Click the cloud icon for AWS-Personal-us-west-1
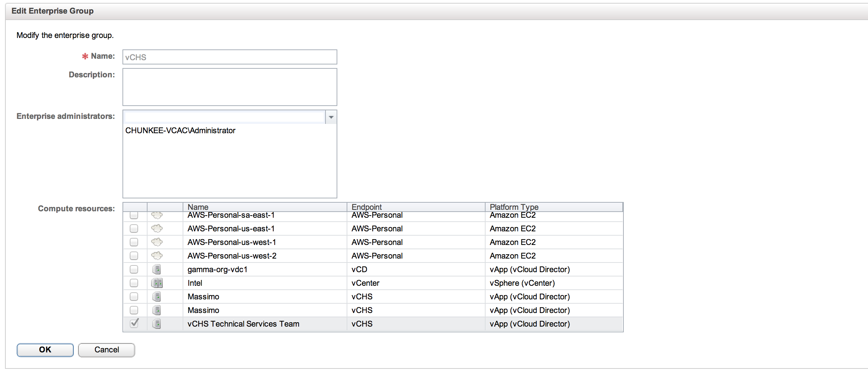The height and width of the screenshot is (371, 868). [x=157, y=242]
